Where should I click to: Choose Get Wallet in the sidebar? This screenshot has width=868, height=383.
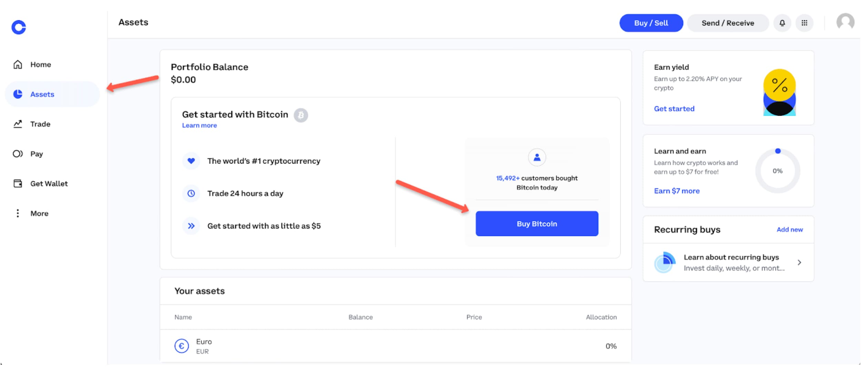tap(52, 184)
